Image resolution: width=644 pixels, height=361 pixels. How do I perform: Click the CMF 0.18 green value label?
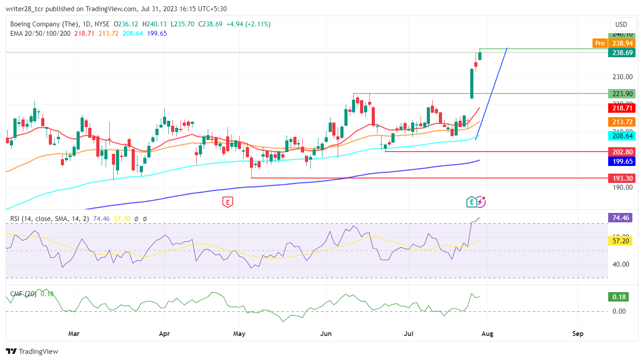618,297
